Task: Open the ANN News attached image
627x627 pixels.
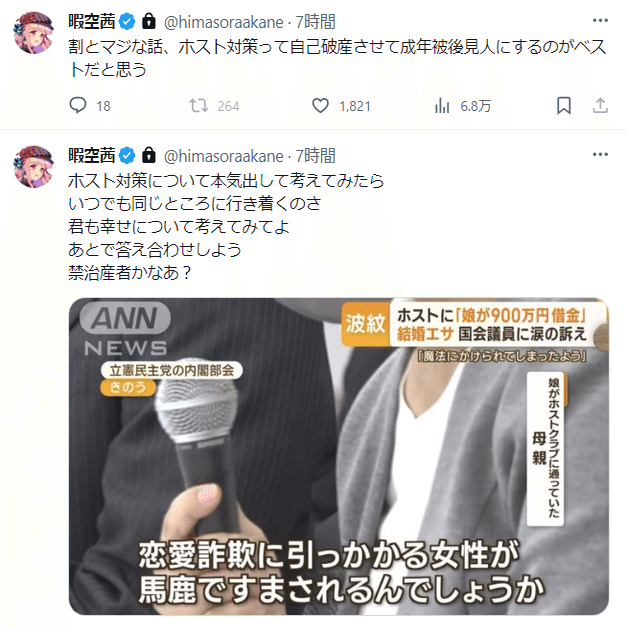Action: 339,456
